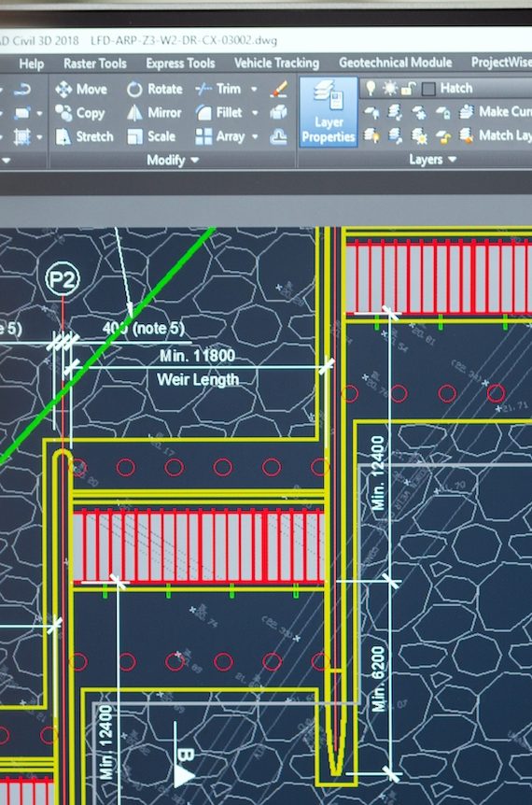Image resolution: width=532 pixels, height=805 pixels.
Task: Choose the Rotate tool
Action: [x=154, y=89]
